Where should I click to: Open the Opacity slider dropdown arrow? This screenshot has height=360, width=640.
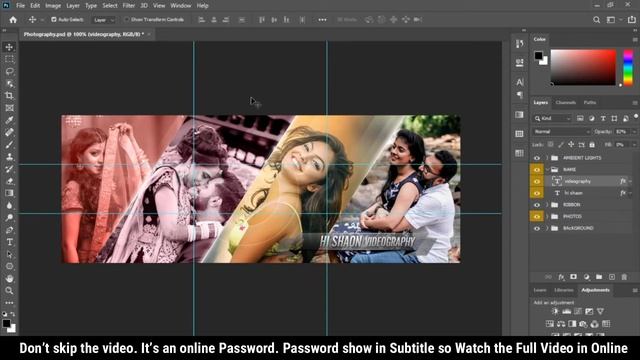pyautogui.click(x=634, y=132)
